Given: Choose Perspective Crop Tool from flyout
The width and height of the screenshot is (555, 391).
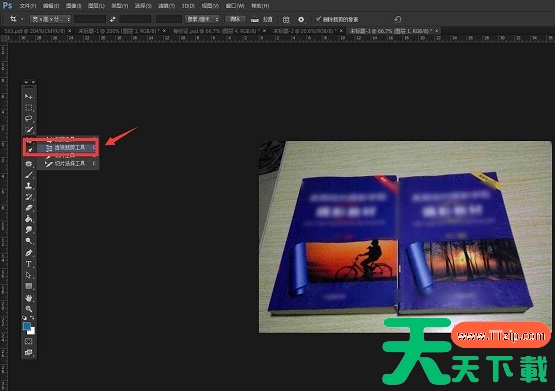Looking at the screenshot, I should click(66, 148).
